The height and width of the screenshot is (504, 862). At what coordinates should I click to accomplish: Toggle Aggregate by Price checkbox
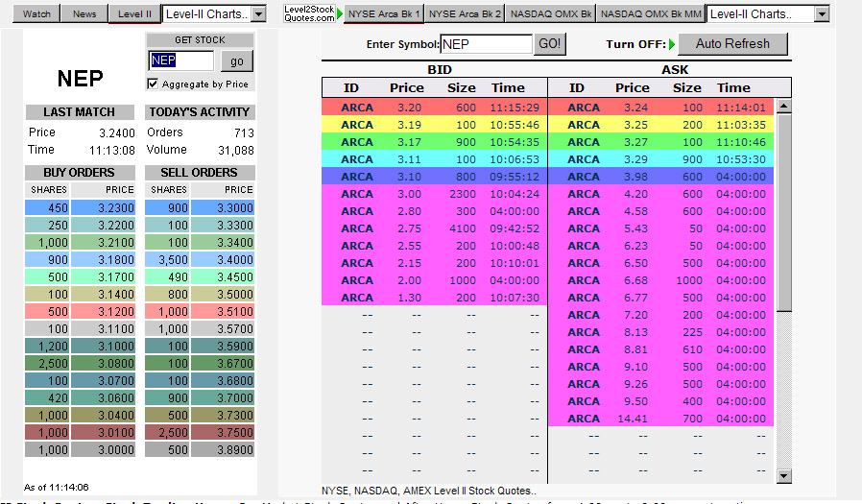point(153,84)
